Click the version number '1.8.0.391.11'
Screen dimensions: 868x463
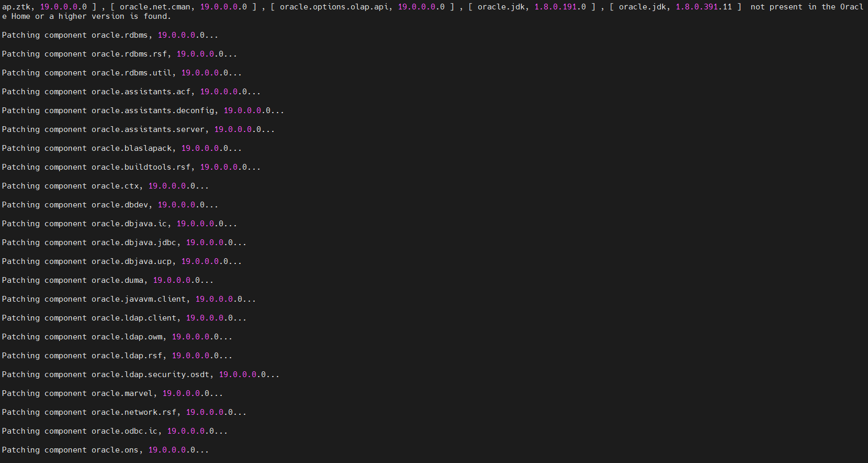point(704,7)
